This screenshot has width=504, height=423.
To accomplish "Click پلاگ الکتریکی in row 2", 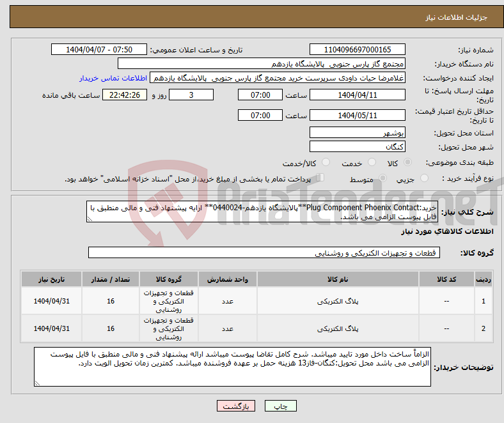I will coord(338,328).
